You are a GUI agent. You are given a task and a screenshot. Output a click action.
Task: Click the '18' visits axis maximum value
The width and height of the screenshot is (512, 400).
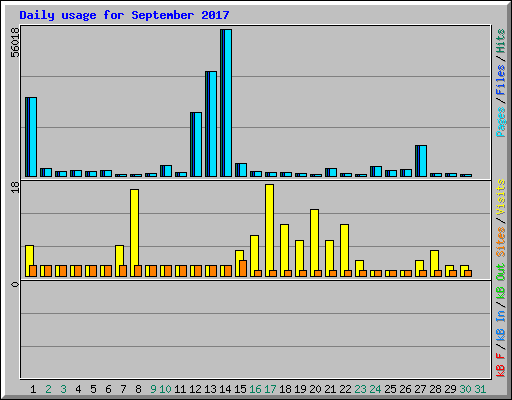click(15, 187)
